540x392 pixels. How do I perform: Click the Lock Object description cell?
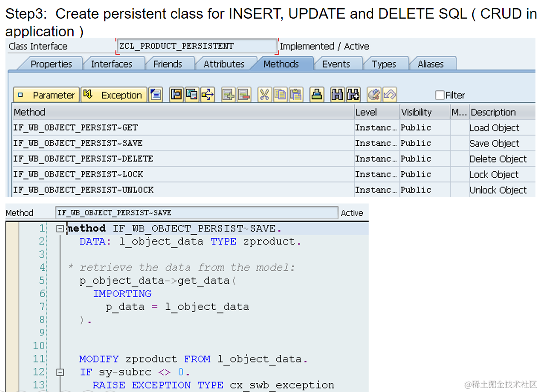tap(502, 174)
